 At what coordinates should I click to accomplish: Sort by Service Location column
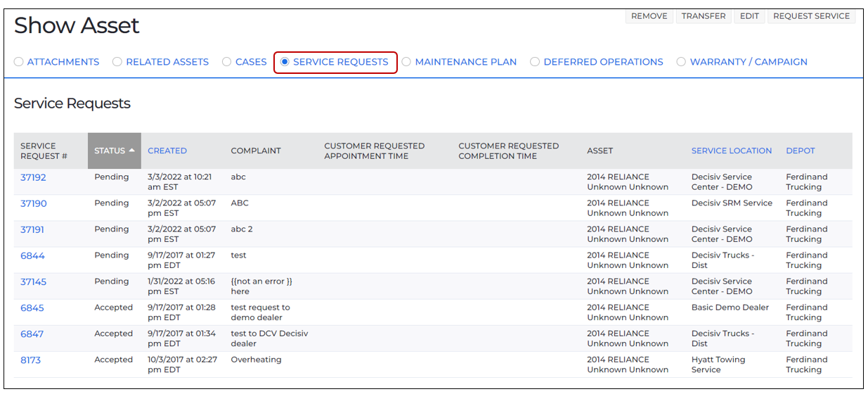[x=732, y=151]
